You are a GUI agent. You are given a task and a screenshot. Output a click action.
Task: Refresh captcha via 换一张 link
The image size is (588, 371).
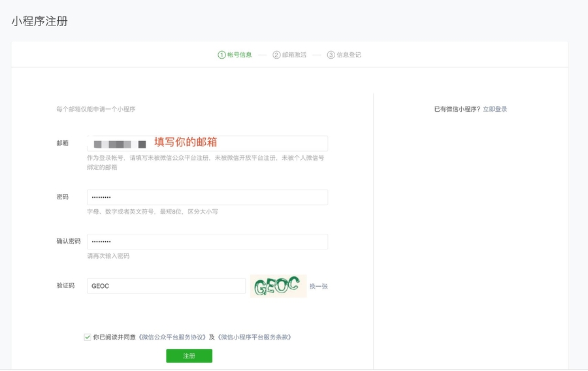pyautogui.click(x=318, y=286)
